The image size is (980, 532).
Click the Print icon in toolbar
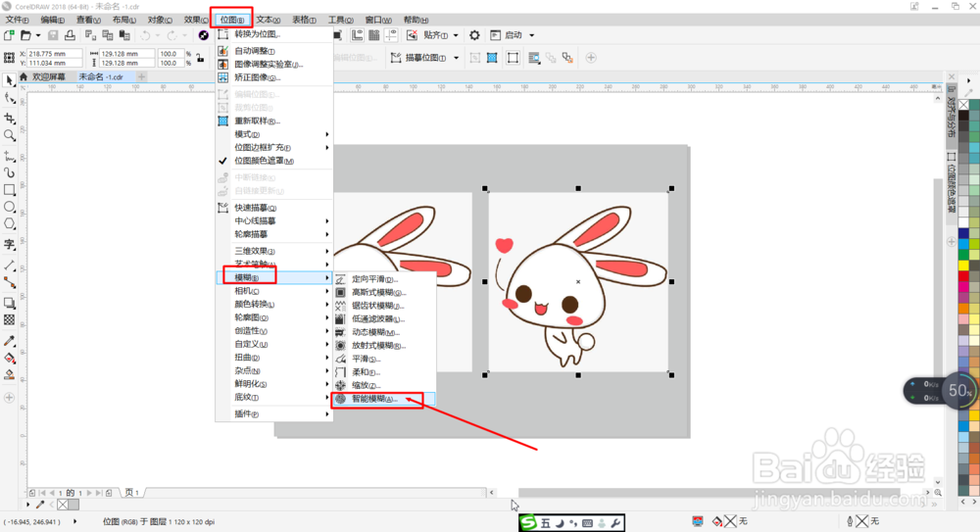70,35
